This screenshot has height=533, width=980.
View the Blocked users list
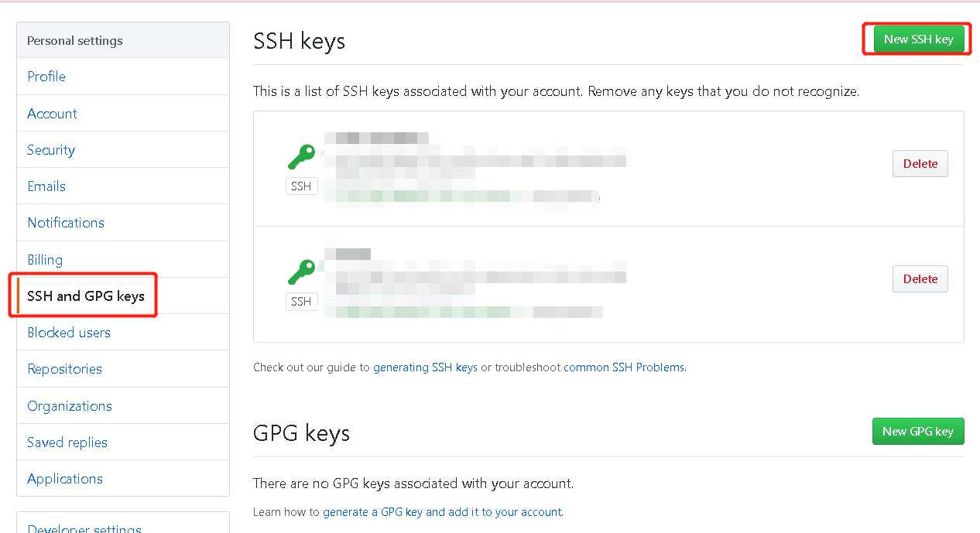click(69, 332)
